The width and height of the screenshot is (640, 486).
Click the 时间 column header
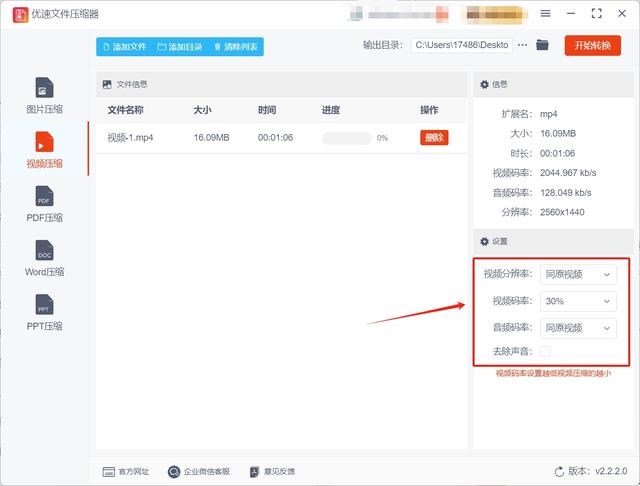click(x=267, y=110)
